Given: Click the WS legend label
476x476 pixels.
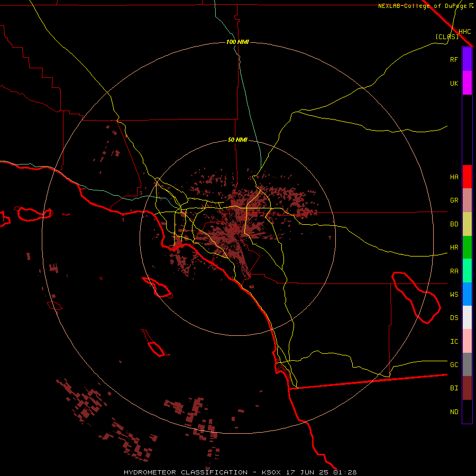Looking at the screenshot, I should (454, 295).
